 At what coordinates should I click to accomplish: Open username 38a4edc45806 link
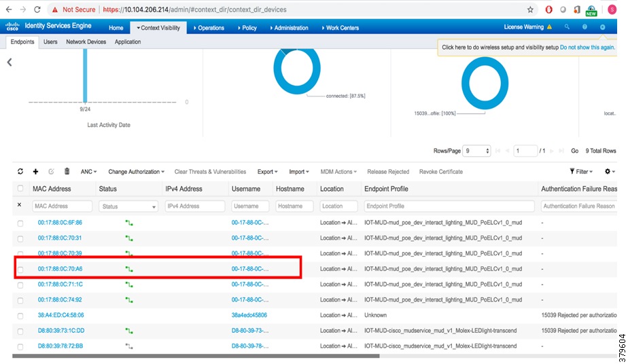pos(249,315)
